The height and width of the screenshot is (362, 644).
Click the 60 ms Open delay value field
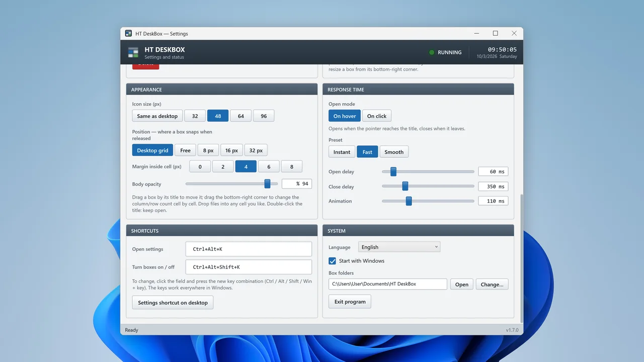tap(493, 172)
